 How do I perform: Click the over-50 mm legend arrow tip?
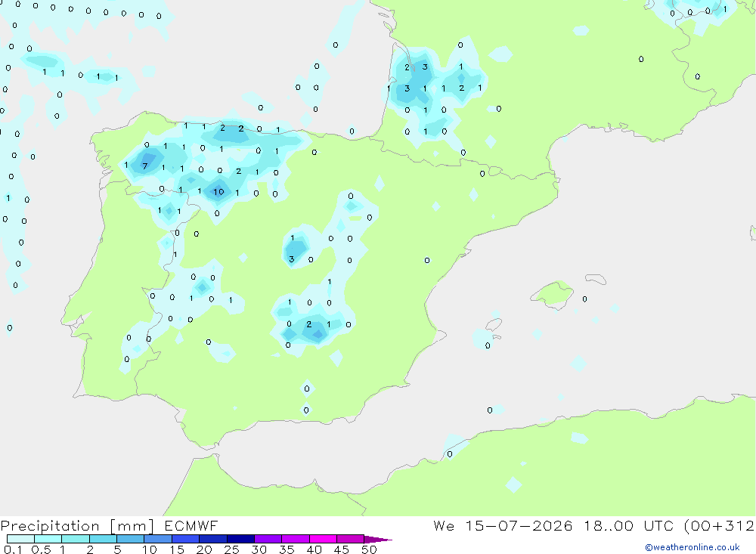click(x=377, y=540)
